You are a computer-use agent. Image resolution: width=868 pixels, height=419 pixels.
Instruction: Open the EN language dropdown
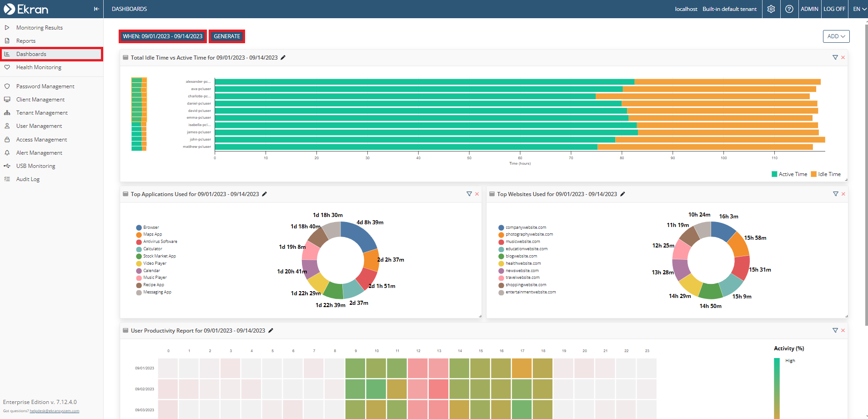point(859,9)
